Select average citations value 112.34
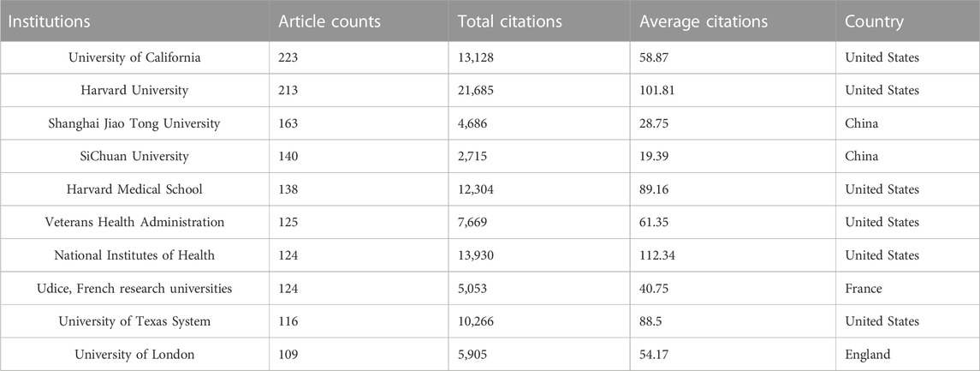Viewport: 980px width, 371px height. point(658,255)
